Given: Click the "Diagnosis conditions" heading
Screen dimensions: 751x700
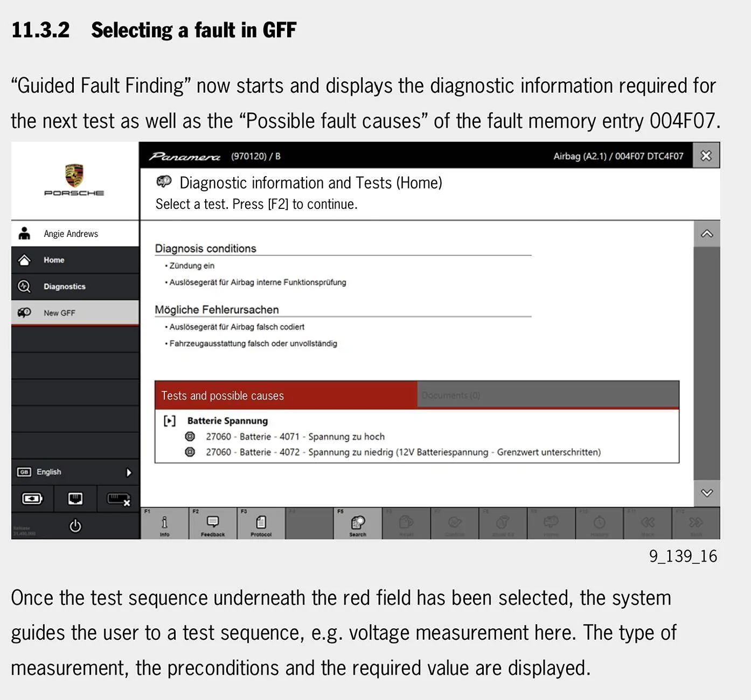Looking at the screenshot, I should (206, 248).
